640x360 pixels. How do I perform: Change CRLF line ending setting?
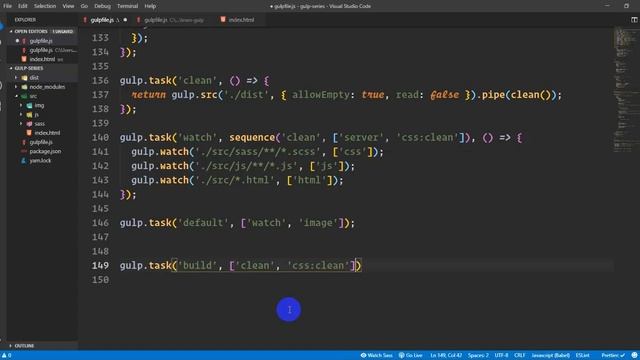pyautogui.click(x=520, y=356)
